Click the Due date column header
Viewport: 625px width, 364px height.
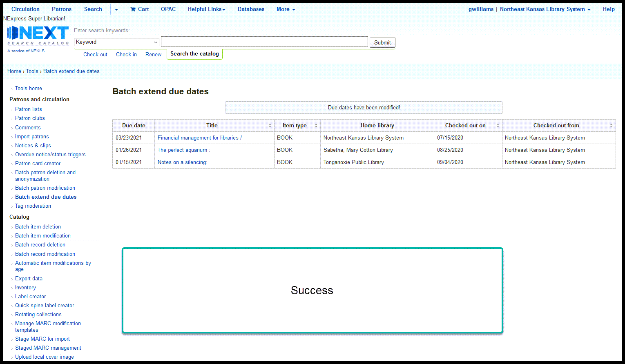pyautogui.click(x=134, y=125)
